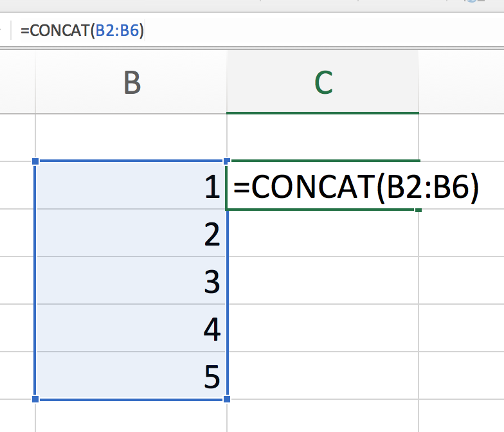Select the cell containing value 5

pyautogui.click(x=131, y=376)
